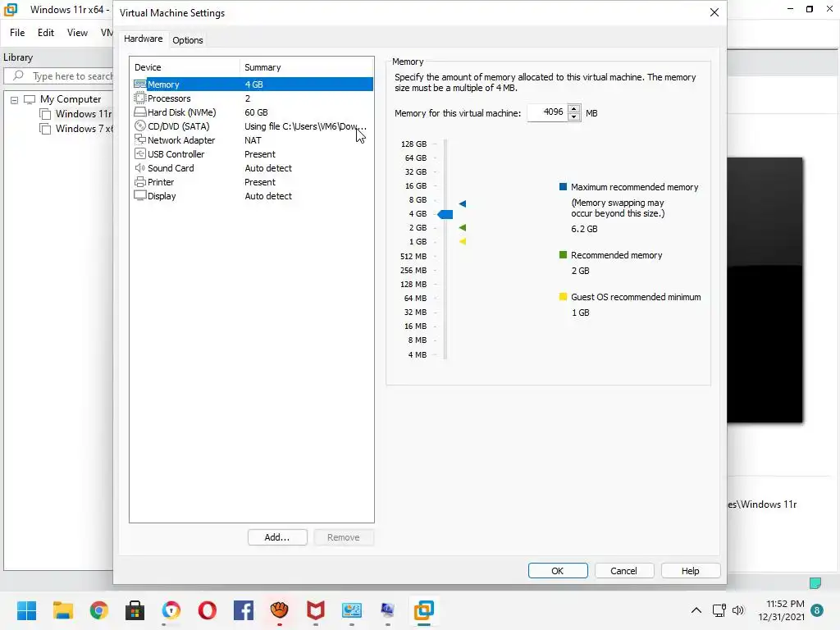Viewport: 840px width, 630px height.
Task: Click the Cancel button
Action: point(624,571)
